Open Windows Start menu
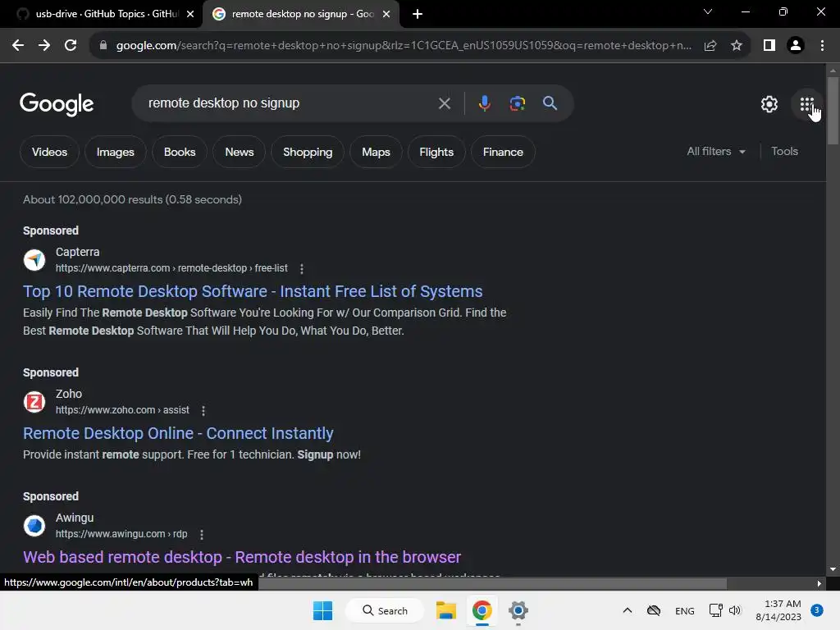 322,610
